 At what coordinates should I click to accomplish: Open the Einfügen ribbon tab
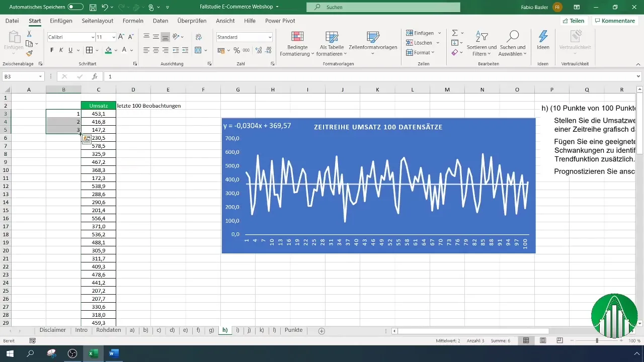(x=61, y=21)
